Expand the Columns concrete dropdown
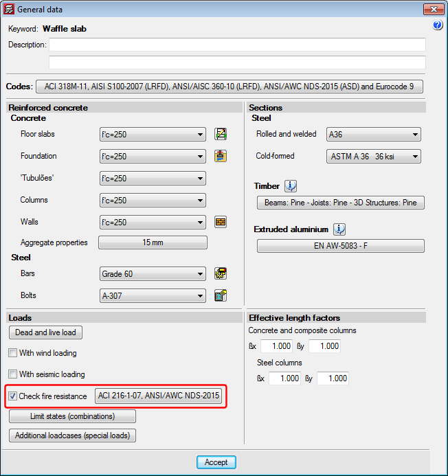Image resolution: width=448 pixels, height=476 pixels. [x=200, y=201]
